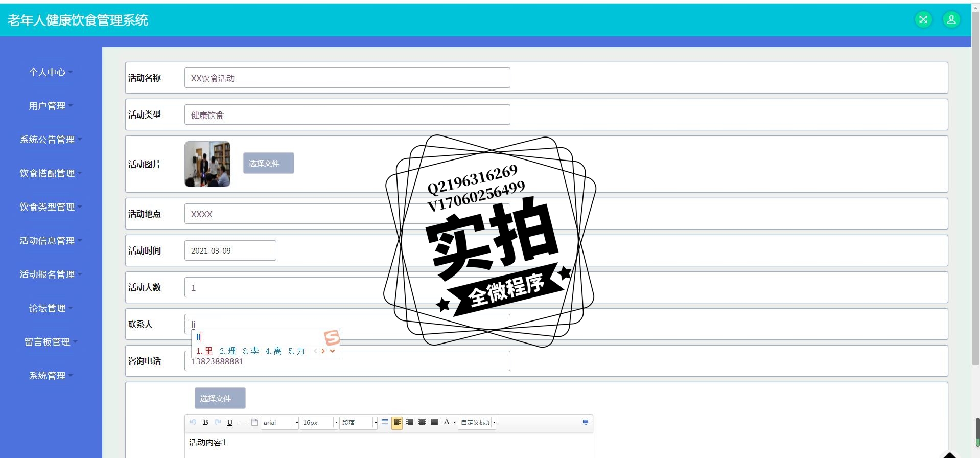
Task: Click the 活动名称 input field
Action: [347, 78]
